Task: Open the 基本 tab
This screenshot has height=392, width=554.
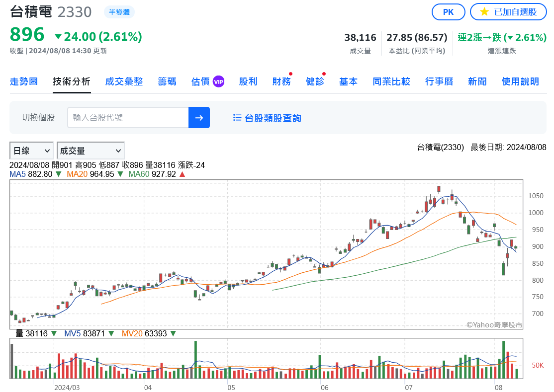Action: point(349,81)
